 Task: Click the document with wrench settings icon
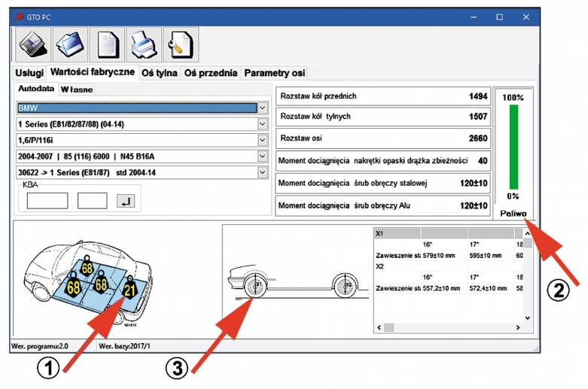tap(181, 44)
